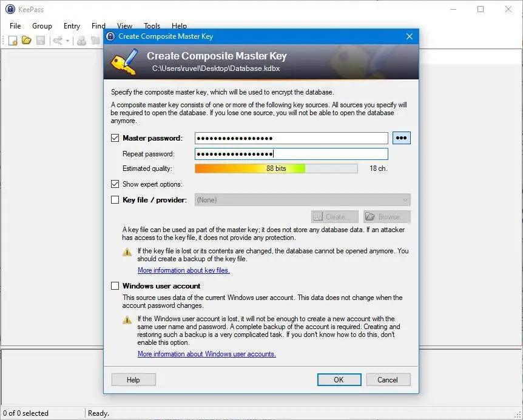Open the Find menu

pyautogui.click(x=98, y=26)
